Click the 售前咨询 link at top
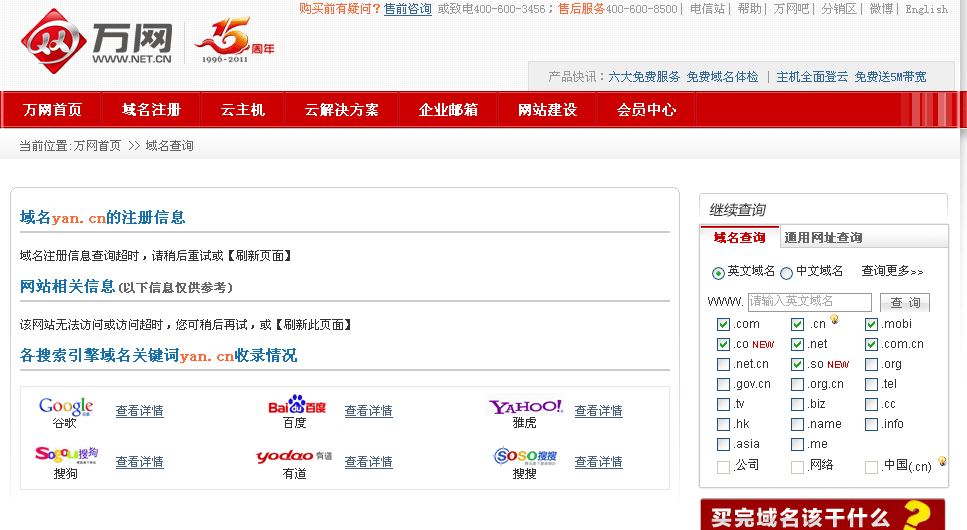Image resolution: width=967 pixels, height=530 pixels. point(408,9)
